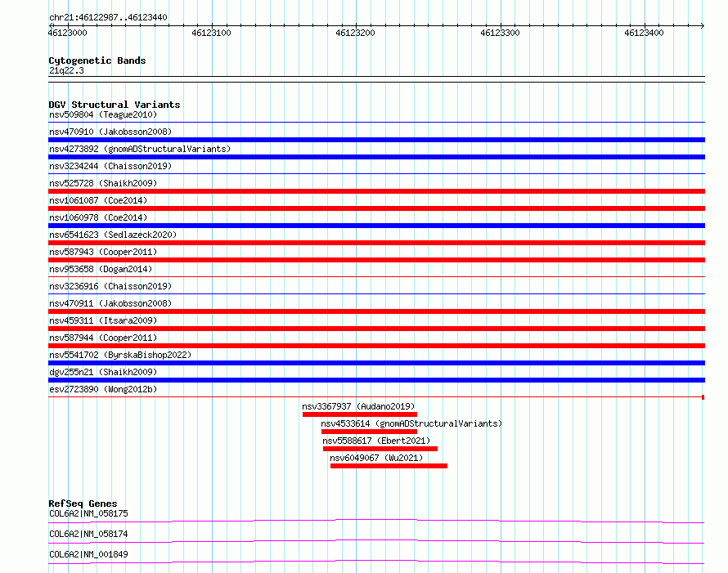Click nsv3367937 (Audano2019) label

tap(358, 406)
